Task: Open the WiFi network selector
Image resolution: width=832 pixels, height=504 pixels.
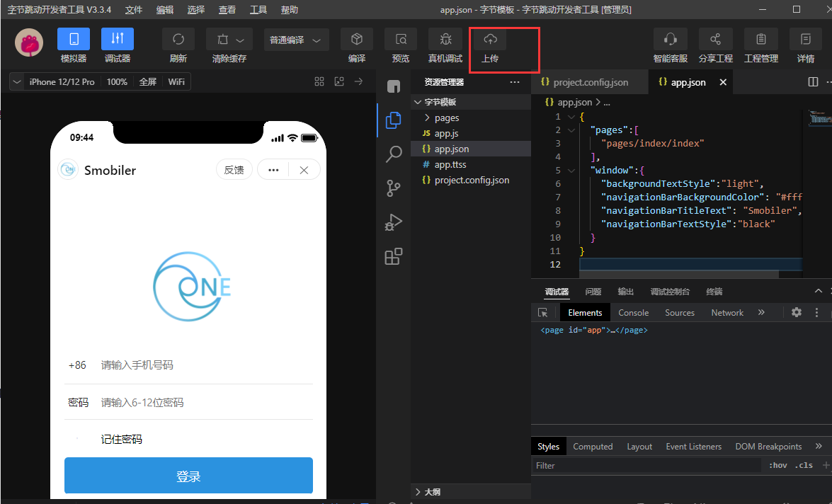Action: 176,81
